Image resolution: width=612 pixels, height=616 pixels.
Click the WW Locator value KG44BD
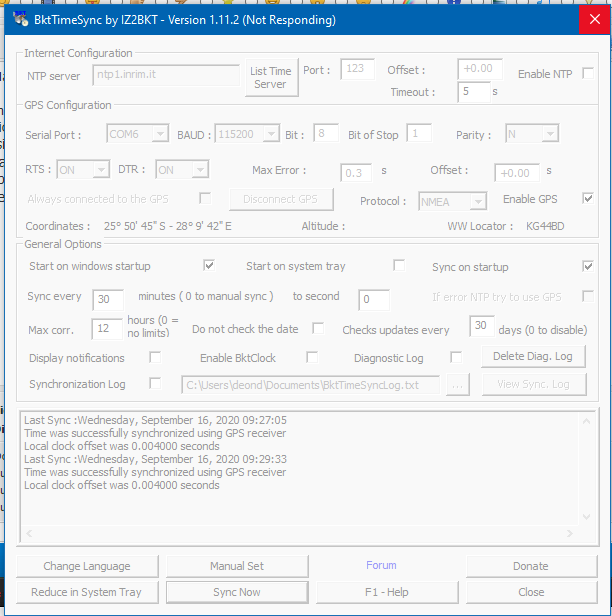[x=545, y=226]
